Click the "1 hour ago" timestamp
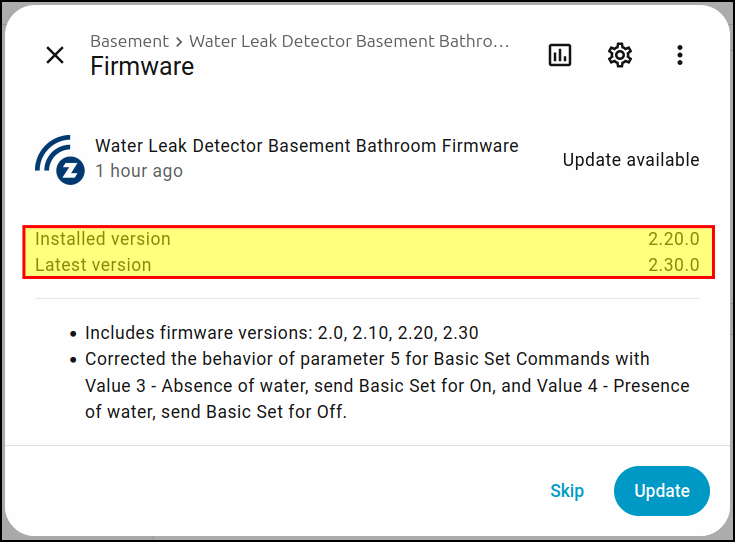Image resolution: width=735 pixels, height=542 pixels. pyautogui.click(x=139, y=171)
